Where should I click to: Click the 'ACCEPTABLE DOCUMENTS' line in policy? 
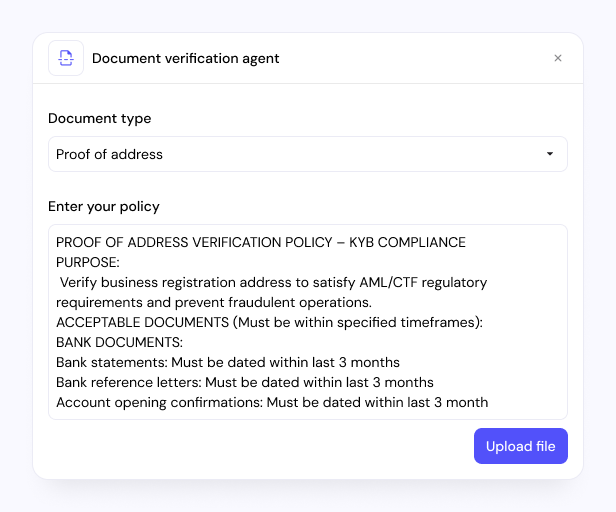[x=269, y=322]
